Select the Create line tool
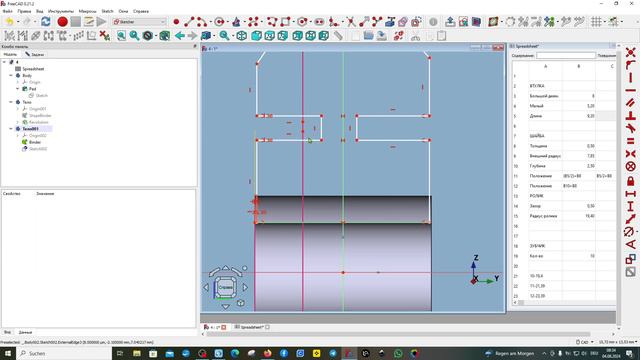Image resolution: width=640 pixels, height=360 pixels. click(189, 22)
